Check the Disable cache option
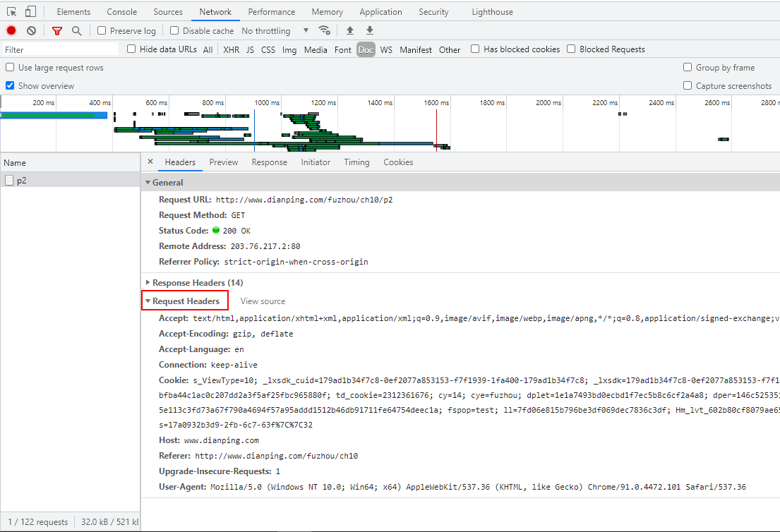 click(174, 30)
